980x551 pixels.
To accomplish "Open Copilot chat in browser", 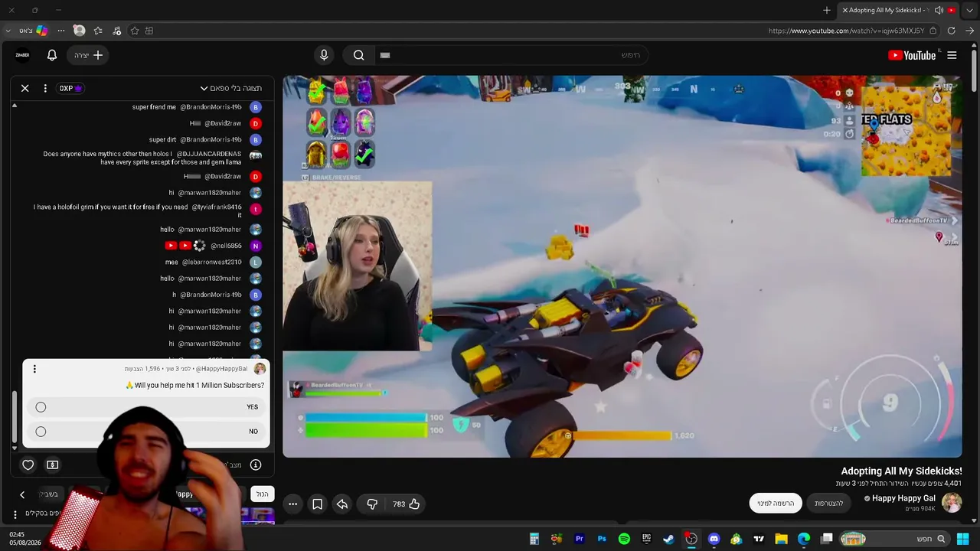I will click(41, 31).
